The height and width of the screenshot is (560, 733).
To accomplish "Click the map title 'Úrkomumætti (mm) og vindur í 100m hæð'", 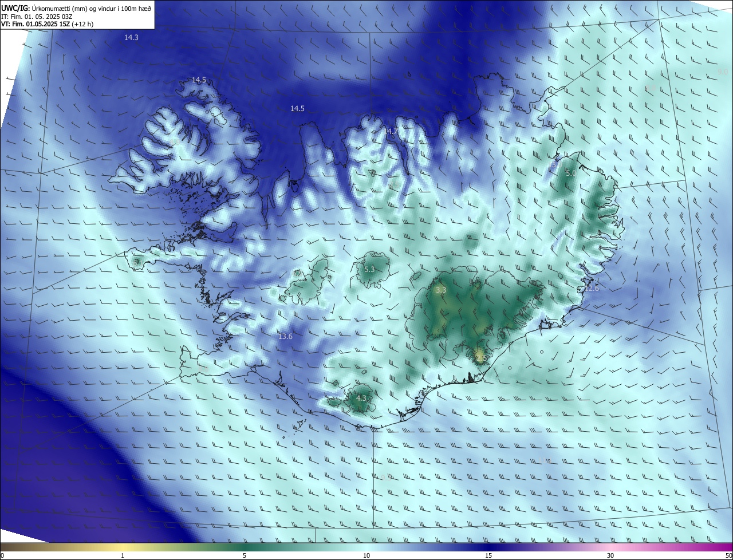I will click(91, 7).
